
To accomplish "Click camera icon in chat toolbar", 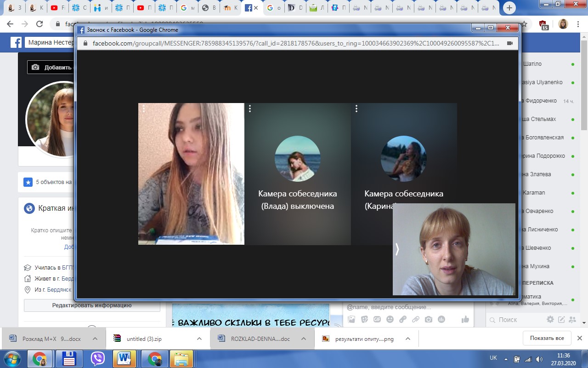I will click(x=429, y=319).
